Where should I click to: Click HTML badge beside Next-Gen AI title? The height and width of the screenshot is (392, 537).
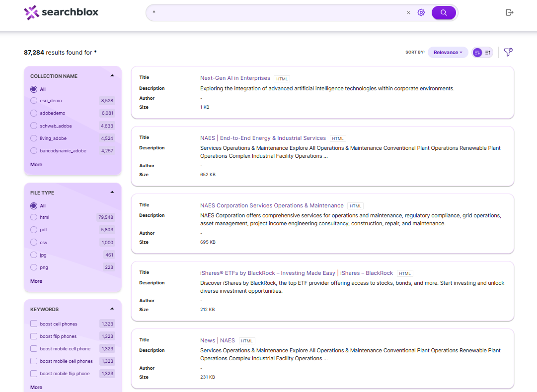pyautogui.click(x=282, y=79)
